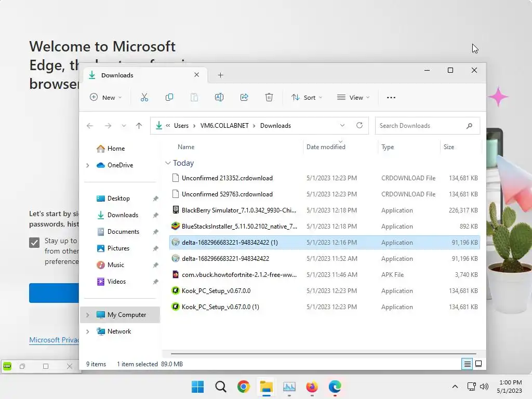Click the blue button in the Edge window
The width and height of the screenshot is (532, 399).
(54, 293)
